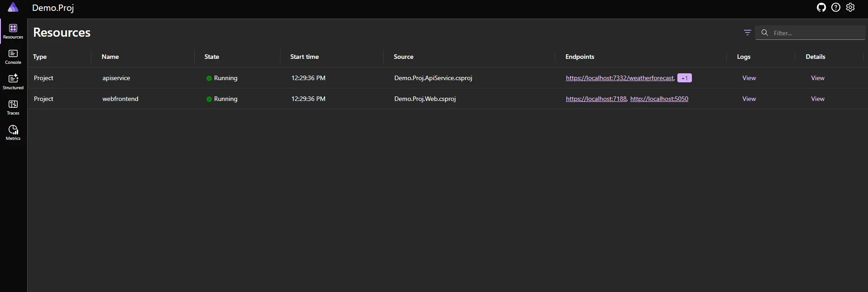This screenshot has height=292, width=868.
Task: Open the Structured logs page
Action: click(x=13, y=82)
